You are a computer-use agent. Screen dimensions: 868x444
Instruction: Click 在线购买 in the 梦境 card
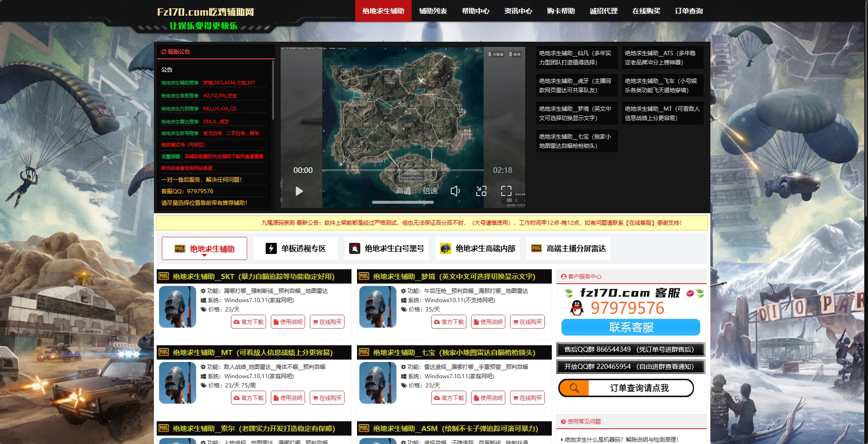[x=527, y=322]
